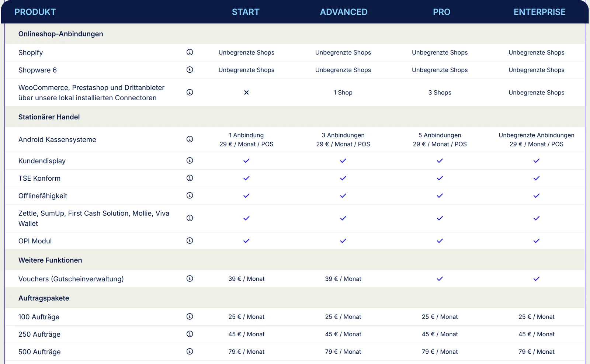Click the OPI Modul info icon

pyautogui.click(x=190, y=240)
